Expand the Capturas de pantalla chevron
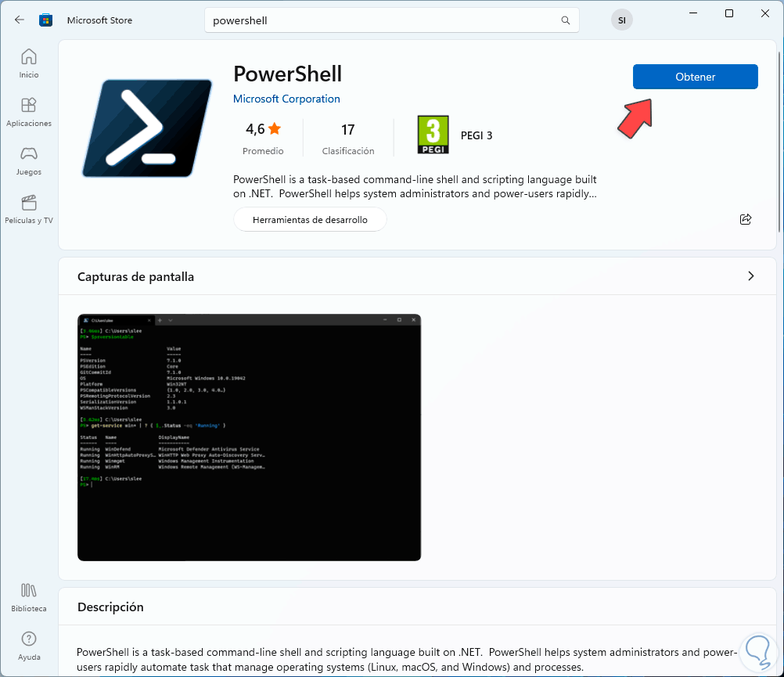Viewport: 784px width, 677px height. [x=750, y=276]
